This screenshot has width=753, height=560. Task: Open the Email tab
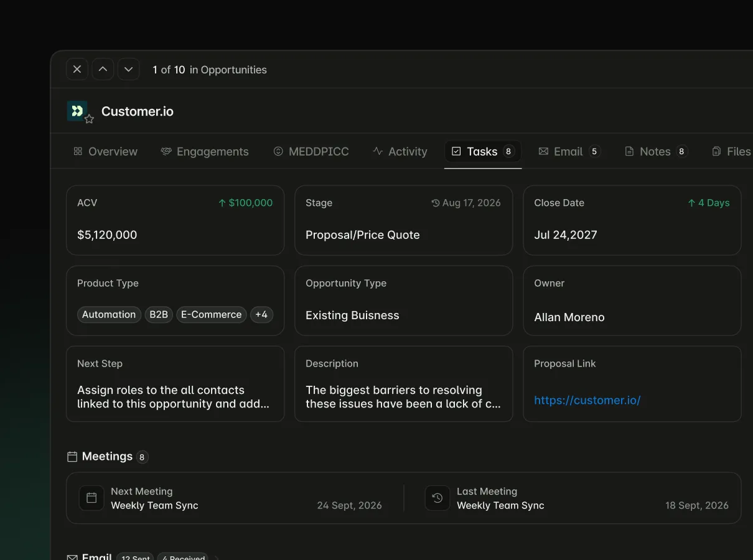(x=568, y=151)
